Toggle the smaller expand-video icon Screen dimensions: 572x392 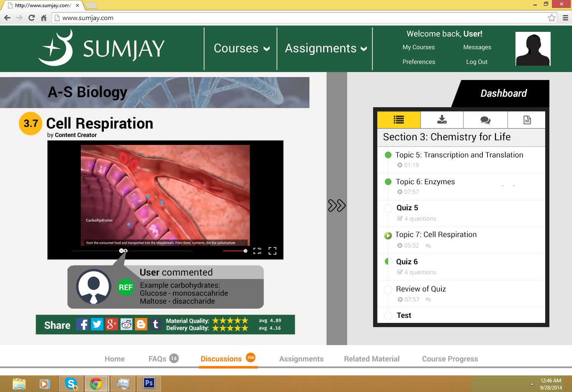pyautogui.click(x=257, y=251)
